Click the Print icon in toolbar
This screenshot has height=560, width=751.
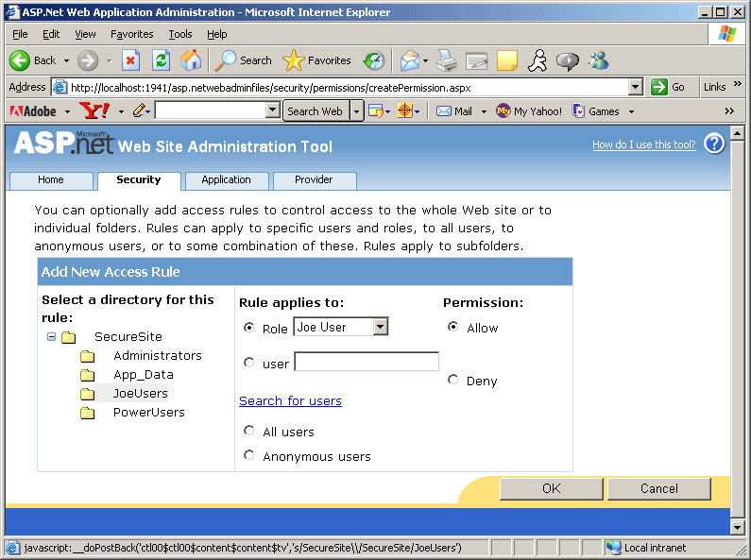tap(447, 60)
